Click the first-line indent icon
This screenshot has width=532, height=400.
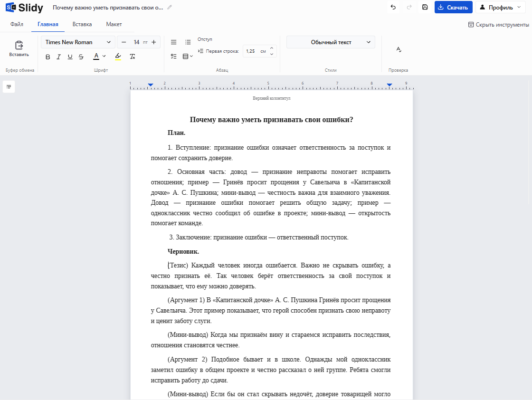(x=200, y=51)
